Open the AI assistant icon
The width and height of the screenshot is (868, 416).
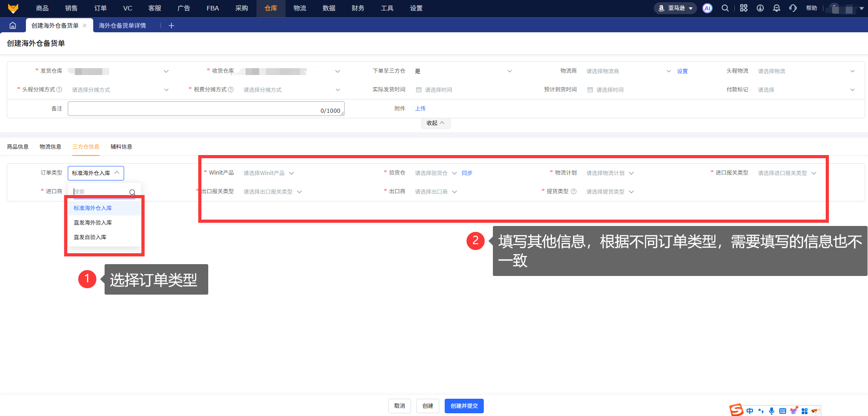pos(707,8)
